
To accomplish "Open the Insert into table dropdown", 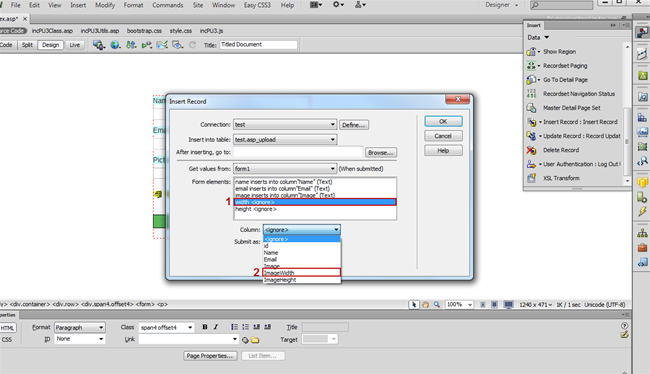I will point(285,140).
